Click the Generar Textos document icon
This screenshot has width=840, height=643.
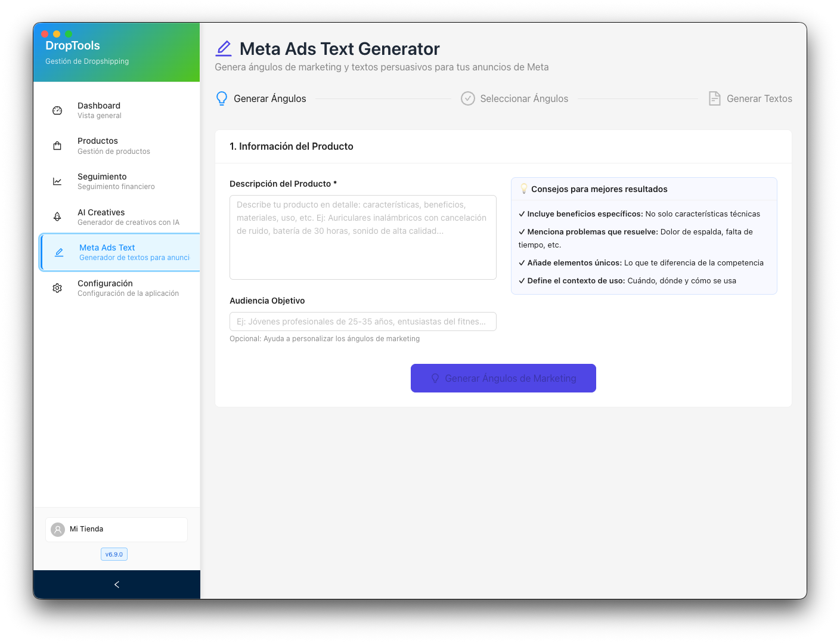[714, 98]
